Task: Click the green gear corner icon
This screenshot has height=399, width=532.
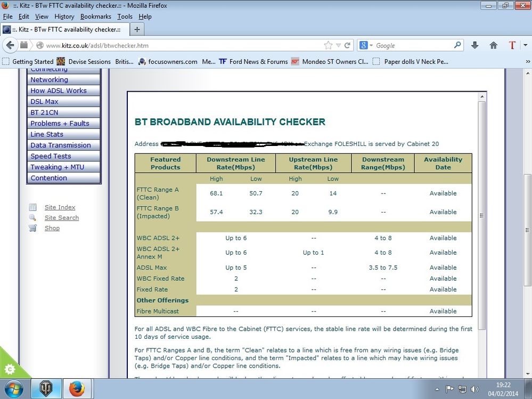Action: click(x=10, y=369)
